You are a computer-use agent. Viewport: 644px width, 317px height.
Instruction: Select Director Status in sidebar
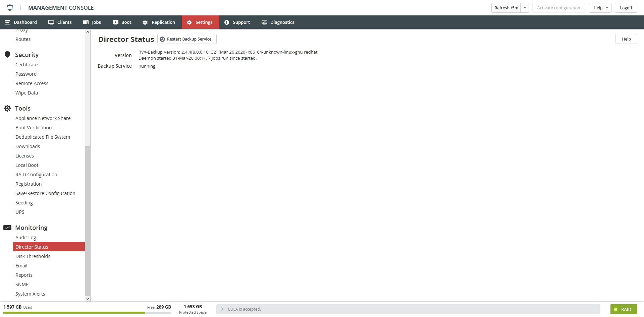point(49,247)
